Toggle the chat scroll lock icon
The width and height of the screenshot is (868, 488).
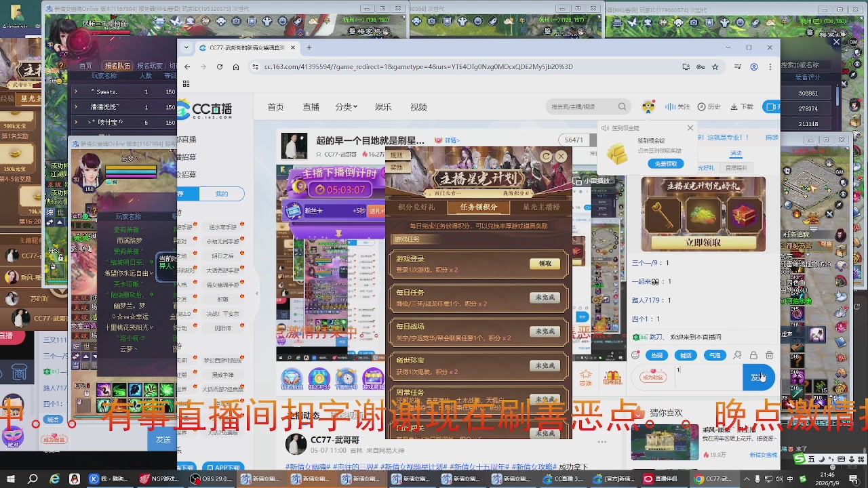[753, 355]
